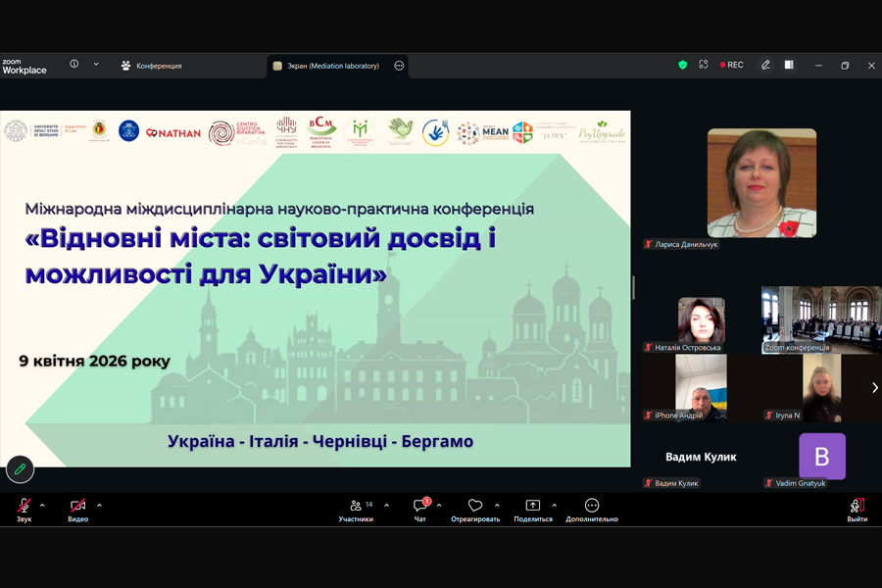The image size is (882, 588).
Task: Open the Участники participants panel
Action: point(356,510)
